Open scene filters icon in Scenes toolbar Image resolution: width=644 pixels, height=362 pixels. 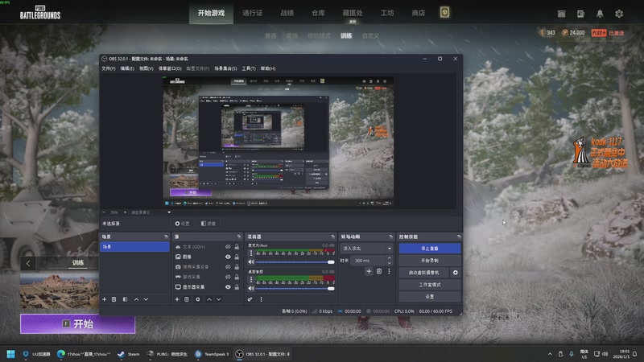[x=126, y=299]
